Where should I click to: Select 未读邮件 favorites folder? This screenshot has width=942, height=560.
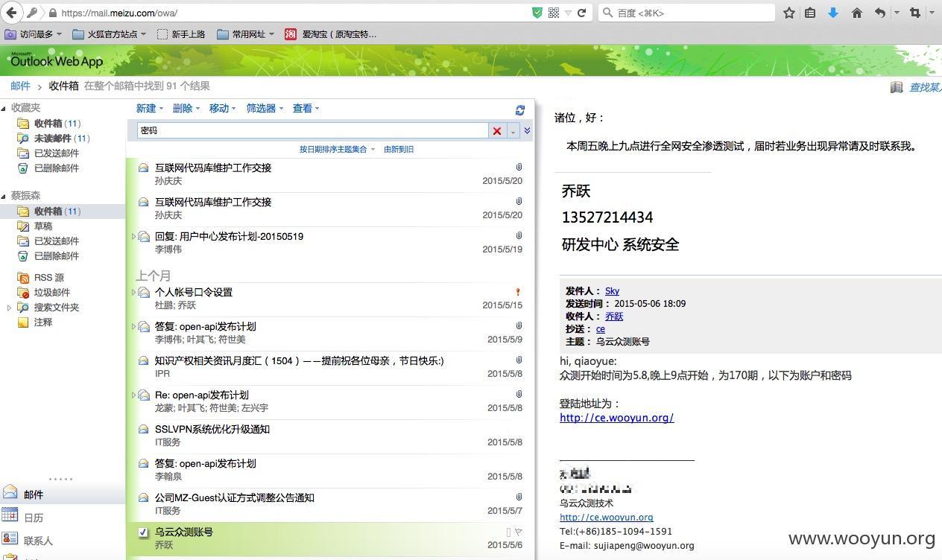53,139
